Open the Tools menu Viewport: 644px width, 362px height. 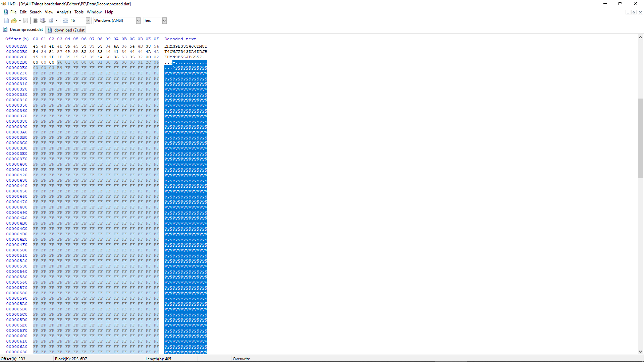pyautogui.click(x=79, y=12)
